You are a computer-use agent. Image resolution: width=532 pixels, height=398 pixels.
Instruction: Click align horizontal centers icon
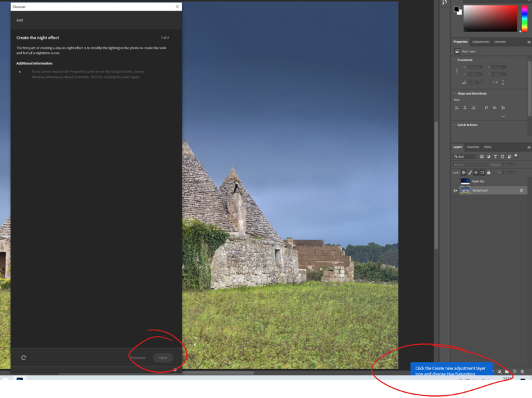click(465, 108)
